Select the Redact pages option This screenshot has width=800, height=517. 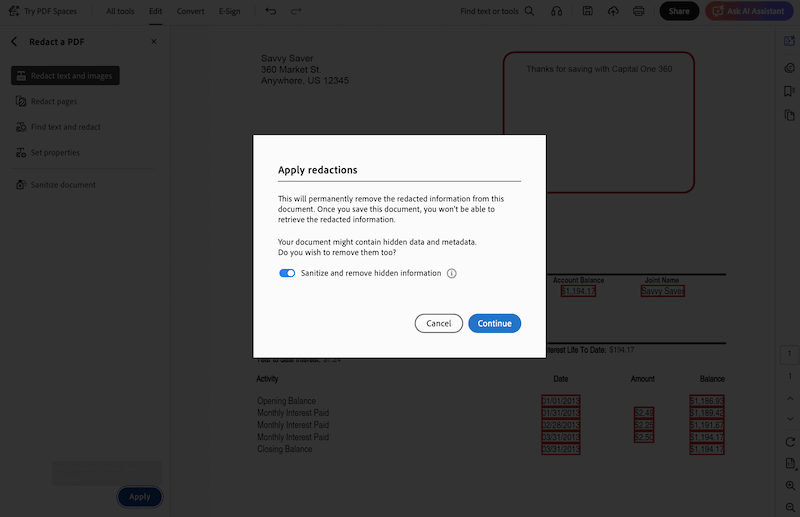(x=54, y=102)
